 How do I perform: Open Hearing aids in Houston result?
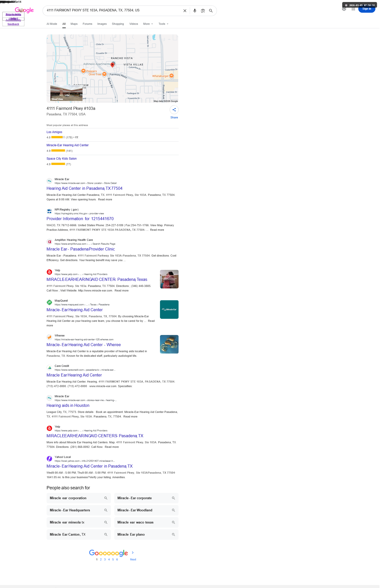[68, 405]
